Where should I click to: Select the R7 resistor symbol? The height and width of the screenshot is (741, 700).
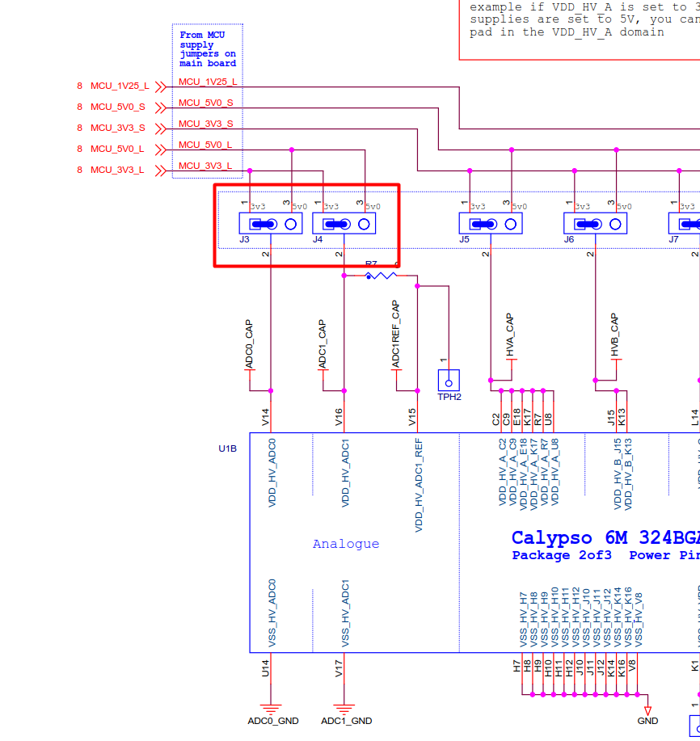click(381, 276)
